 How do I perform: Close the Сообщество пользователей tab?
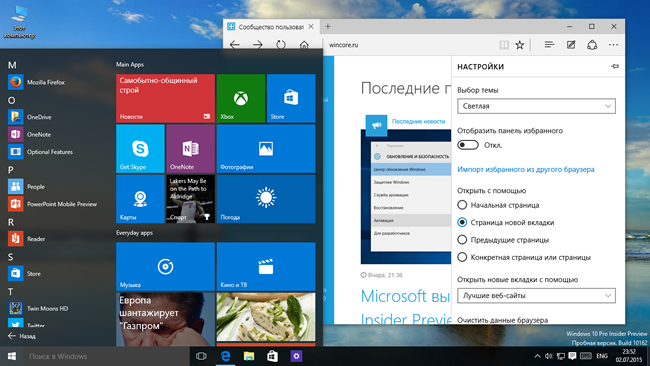(311, 27)
